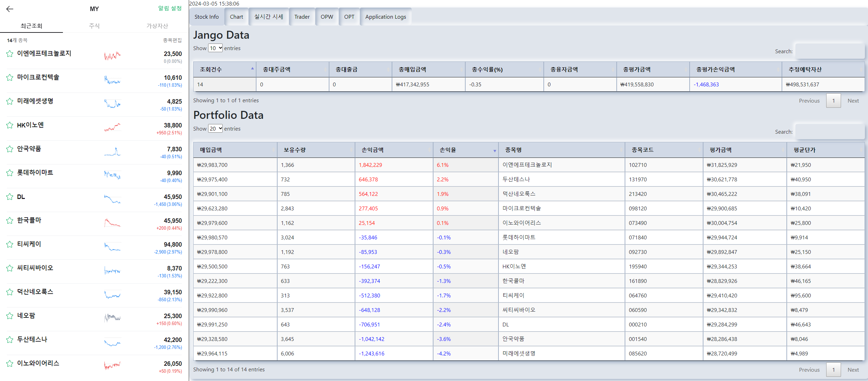Click the star icon next to 씨티씨바이오
868x381 pixels.
pyautogui.click(x=10, y=268)
